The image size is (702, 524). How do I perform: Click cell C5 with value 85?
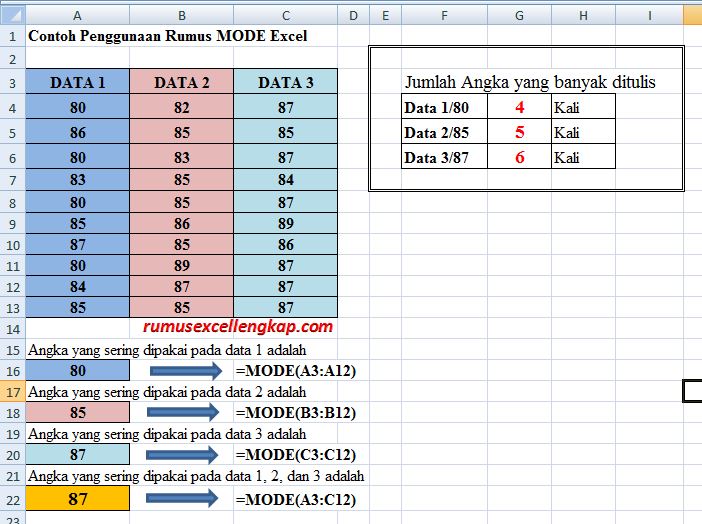point(286,132)
